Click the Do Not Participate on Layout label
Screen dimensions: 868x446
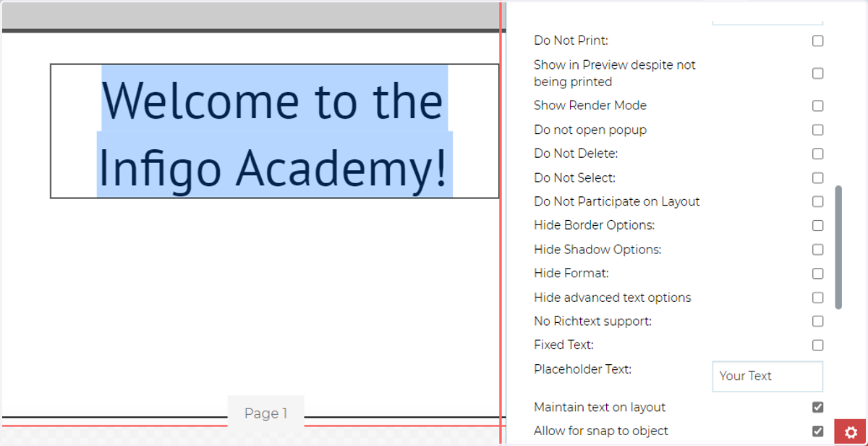pos(616,202)
